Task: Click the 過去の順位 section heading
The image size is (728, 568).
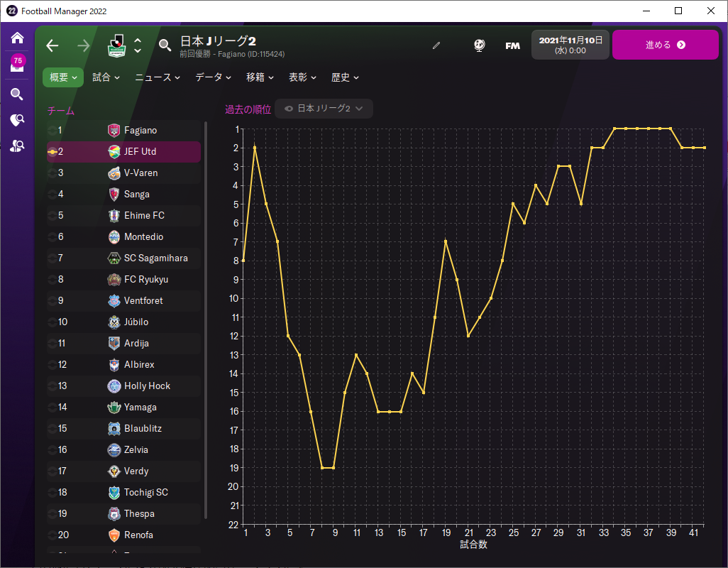Action: tap(248, 109)
